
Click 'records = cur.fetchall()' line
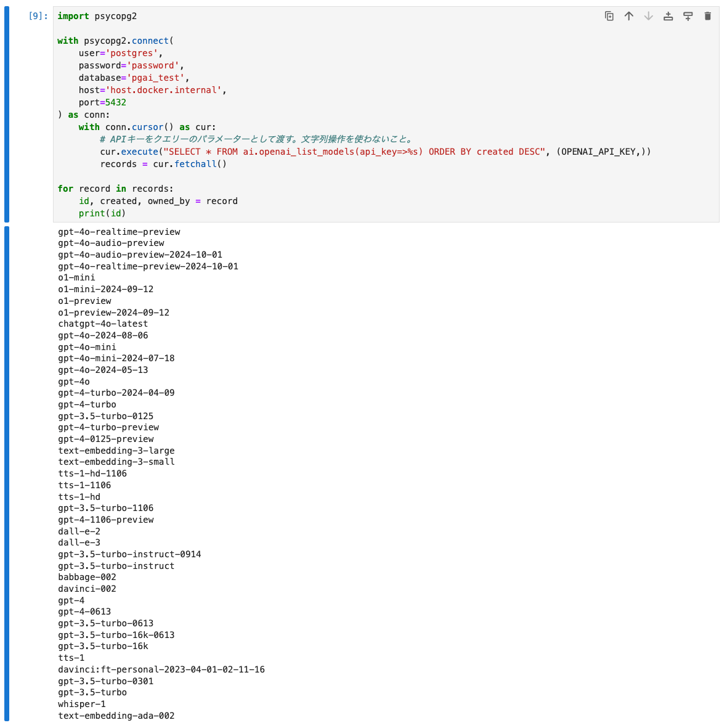[163, 165]
